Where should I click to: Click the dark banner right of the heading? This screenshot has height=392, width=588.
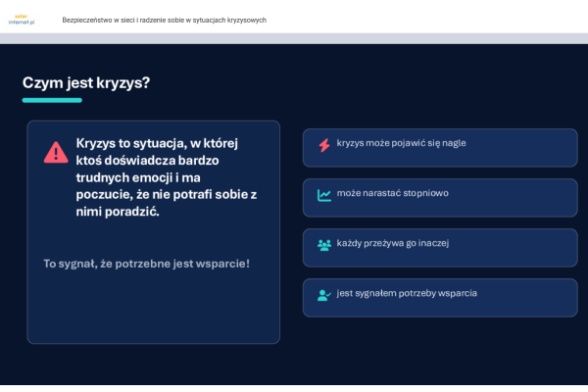[392, 82]
